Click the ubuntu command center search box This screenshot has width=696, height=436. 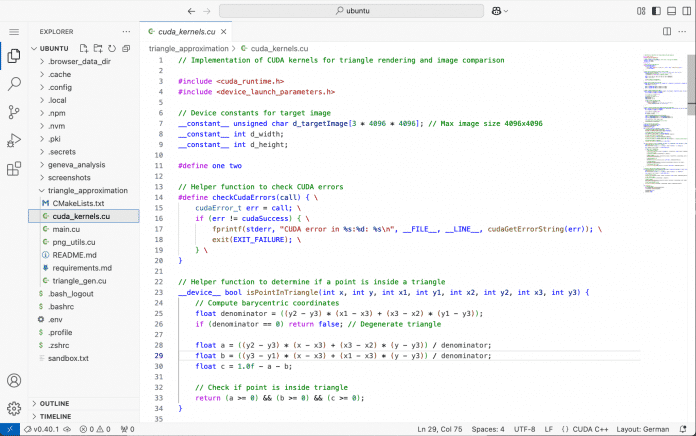coord(352,11)
